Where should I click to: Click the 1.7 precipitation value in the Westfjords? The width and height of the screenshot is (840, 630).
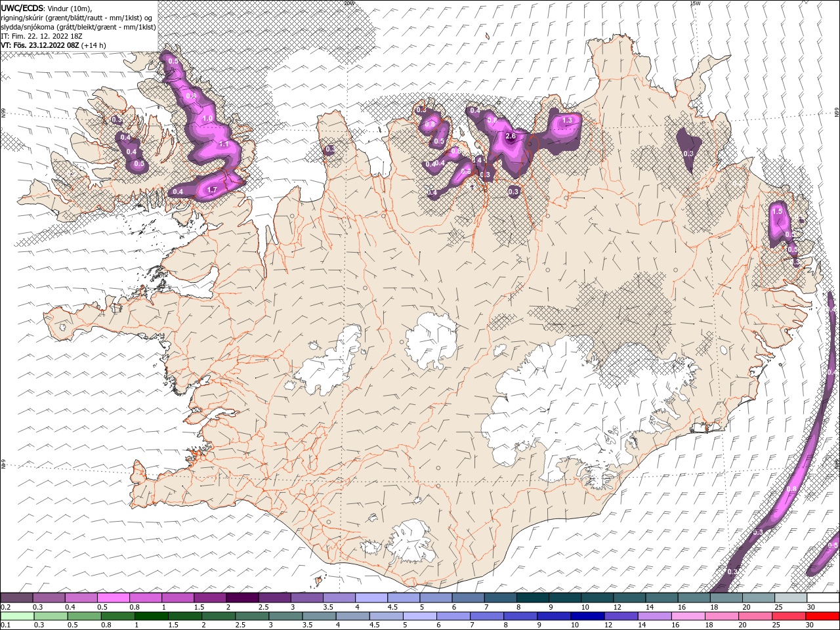212,190
